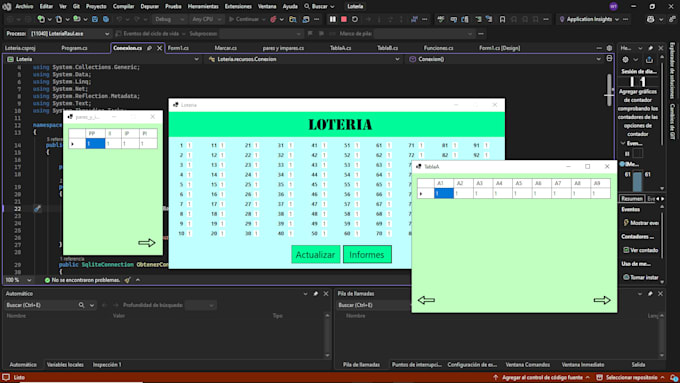Click the Hot Reload flame icon
Image resolution: width=680 pixels, height=383 pixels.
click(x=273, y=19)
